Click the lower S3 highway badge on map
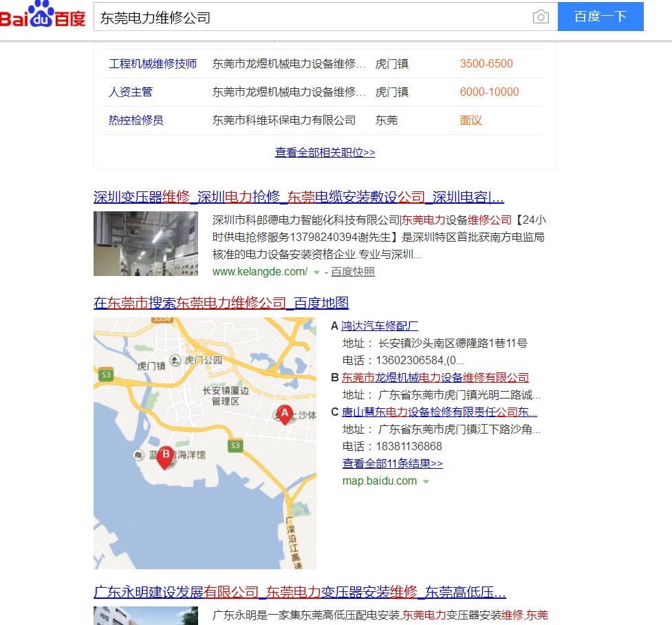Viewport: 672px width, 625px height. coord(235,445)
